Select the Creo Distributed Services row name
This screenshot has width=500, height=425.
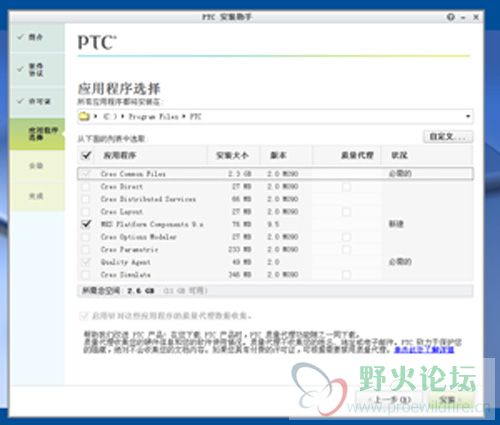(x=148, y=199)
